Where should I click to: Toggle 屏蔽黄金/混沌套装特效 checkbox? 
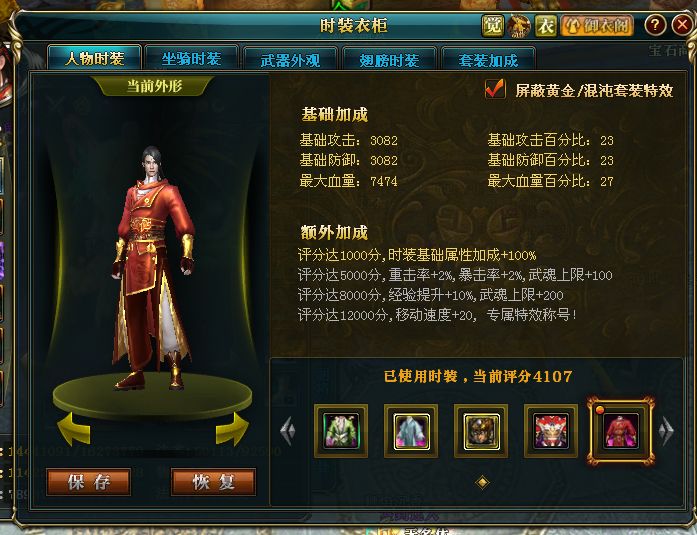coord(495,89)
